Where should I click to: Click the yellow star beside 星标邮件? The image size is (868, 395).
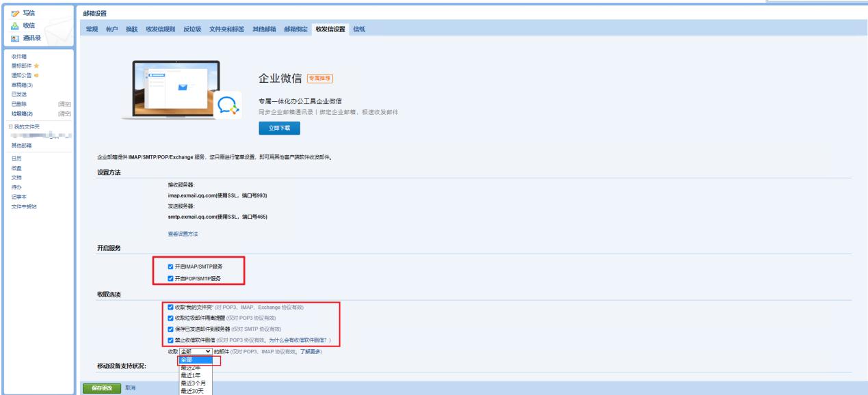click(36, 66)
